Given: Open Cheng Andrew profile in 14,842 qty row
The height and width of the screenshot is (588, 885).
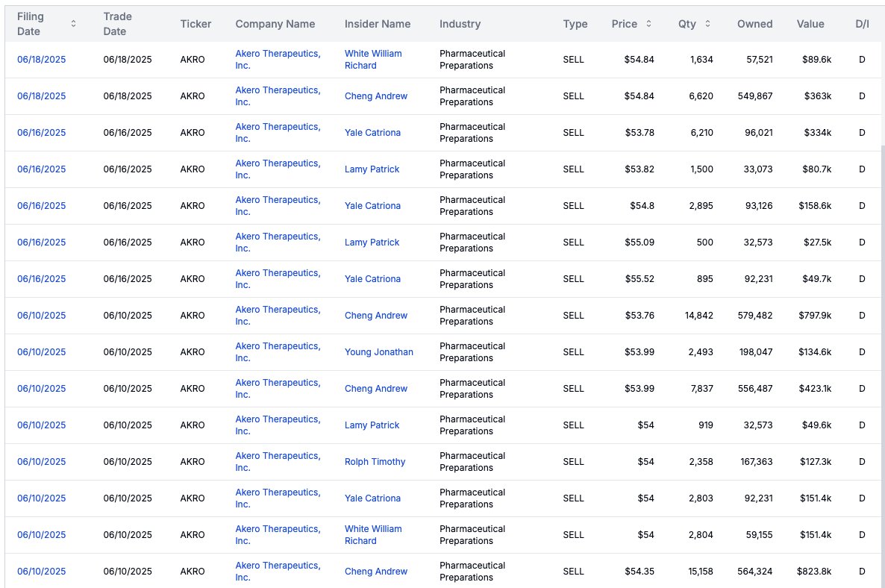Looking at the screenshot, I should coord(376,316).
